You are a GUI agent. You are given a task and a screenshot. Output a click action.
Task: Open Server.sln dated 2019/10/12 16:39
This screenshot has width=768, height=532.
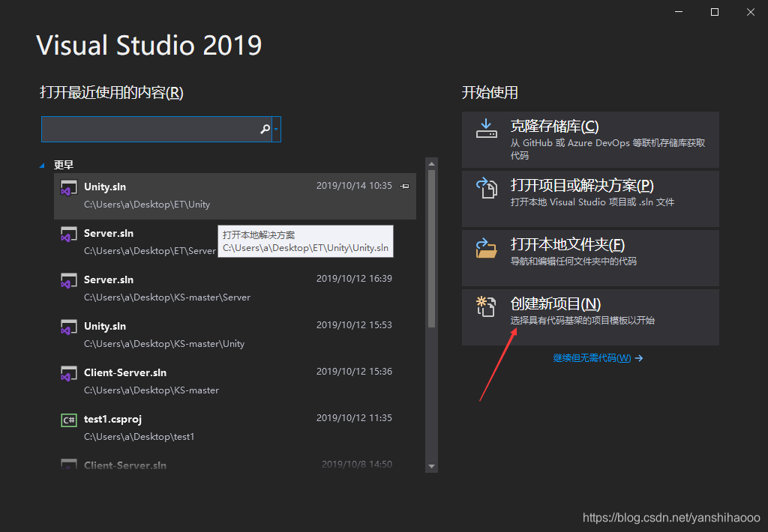(235, 288)
